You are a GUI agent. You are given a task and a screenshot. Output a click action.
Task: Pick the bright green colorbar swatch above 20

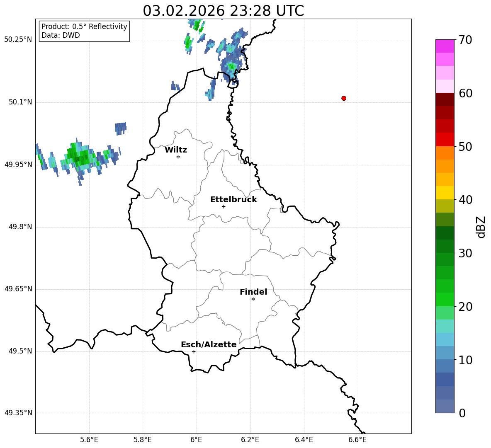[x=445, y=299]
